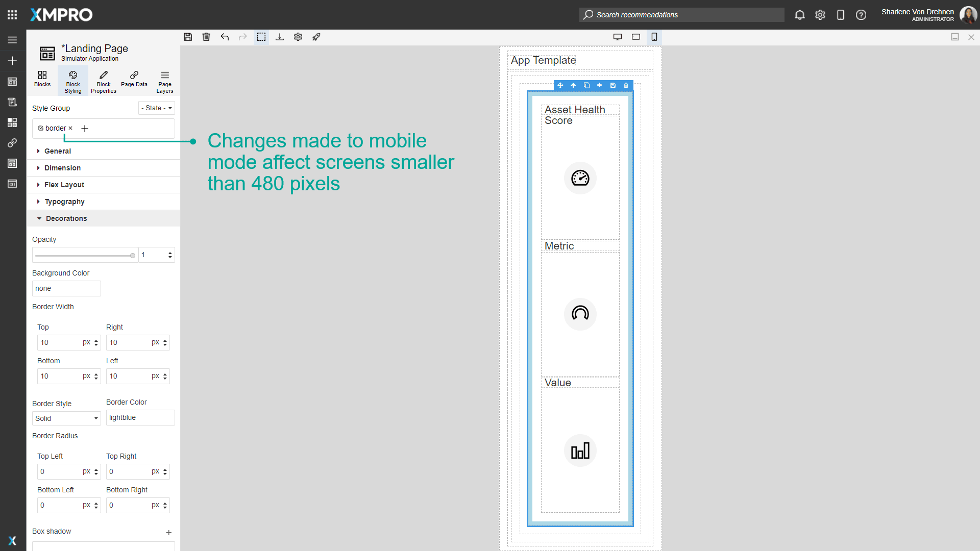Open the State dropdown next to Style Group
Image resolution: width=980 pixels, height=551 pixels.
coord(156,108)
